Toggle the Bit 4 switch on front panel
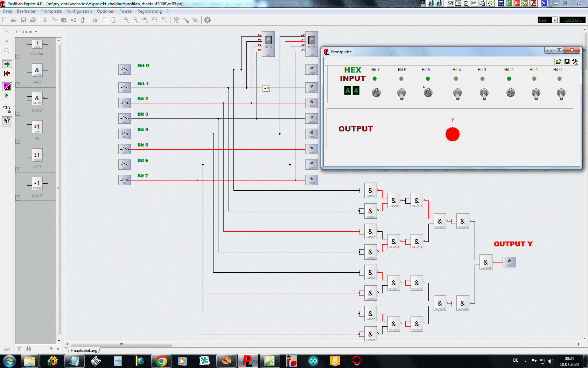Viewport: 588px width, 368px height. click(457, 94)
